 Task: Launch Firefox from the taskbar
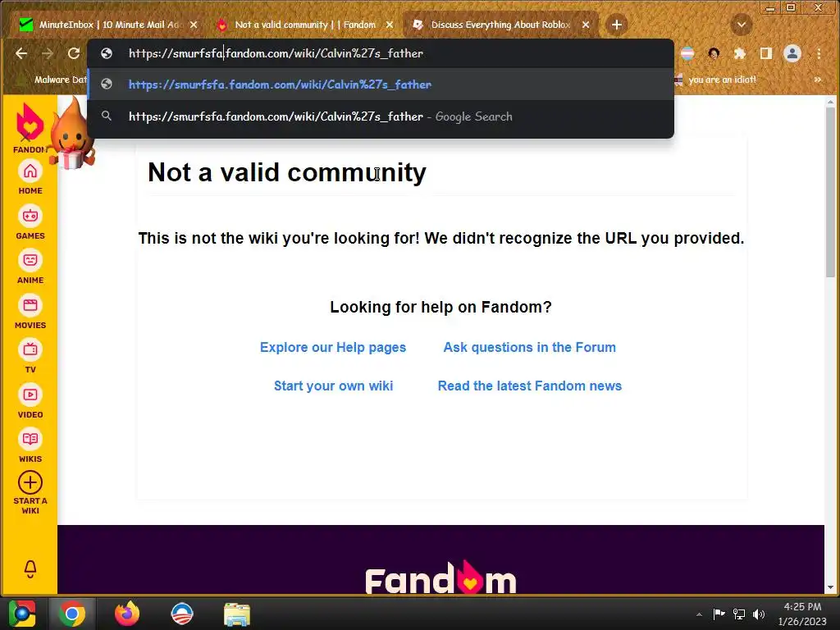[127, 614]
